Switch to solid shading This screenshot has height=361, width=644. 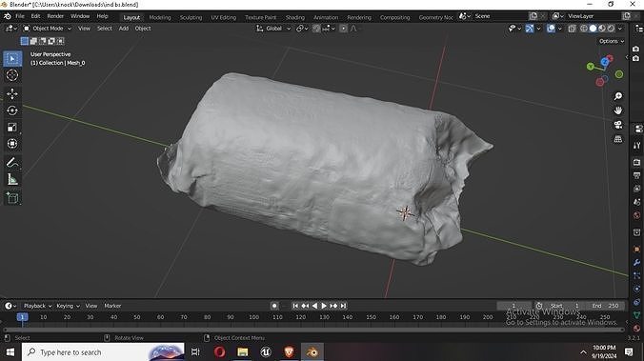coord(593,29)
